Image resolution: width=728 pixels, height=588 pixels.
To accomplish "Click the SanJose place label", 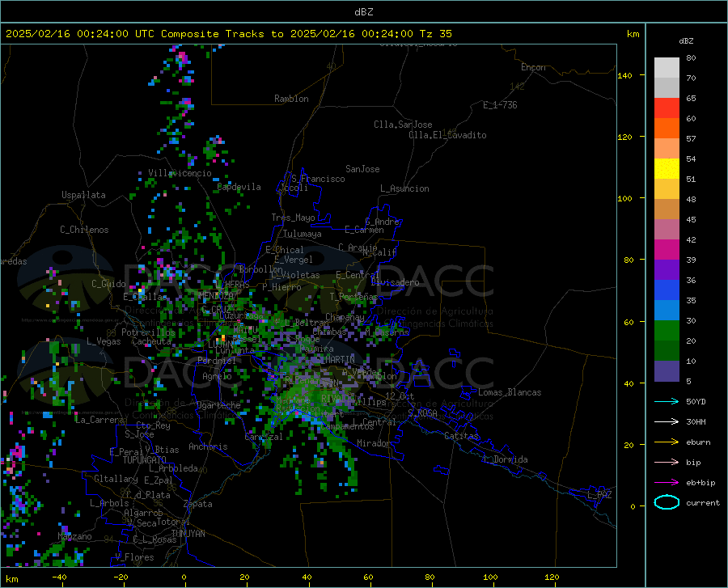I will [362, 169].
